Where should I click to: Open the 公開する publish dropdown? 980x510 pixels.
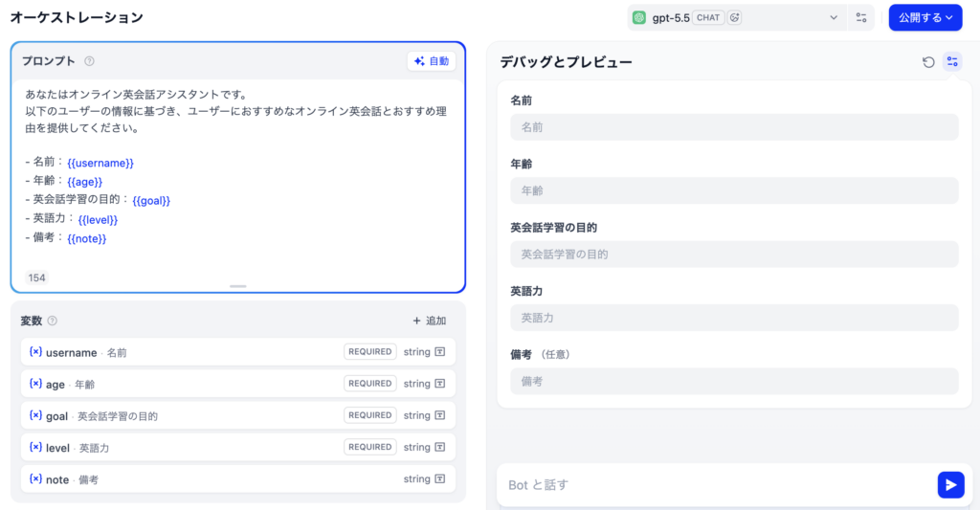pyautogui.click(x=925, y=17)
